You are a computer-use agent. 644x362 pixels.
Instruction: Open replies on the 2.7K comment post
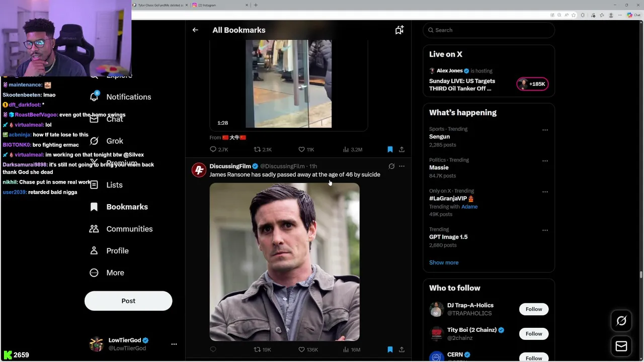(x=219, y=149)
